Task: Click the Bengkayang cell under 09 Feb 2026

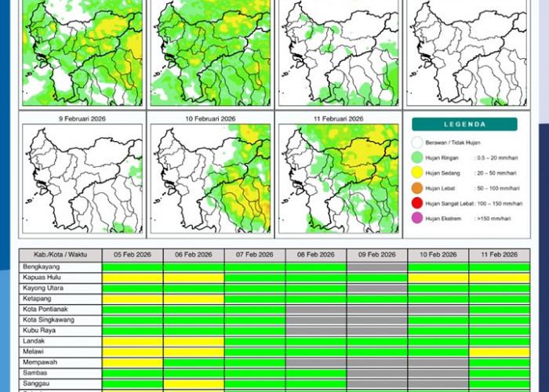Action: [x=377, y=267]
